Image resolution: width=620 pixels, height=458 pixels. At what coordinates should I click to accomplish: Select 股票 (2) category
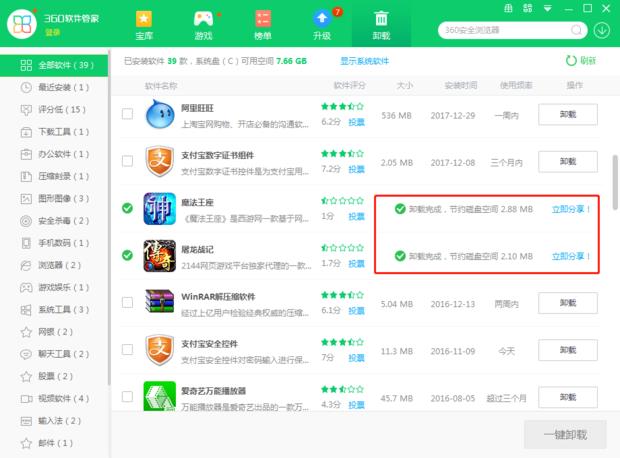tap(54, 376)
